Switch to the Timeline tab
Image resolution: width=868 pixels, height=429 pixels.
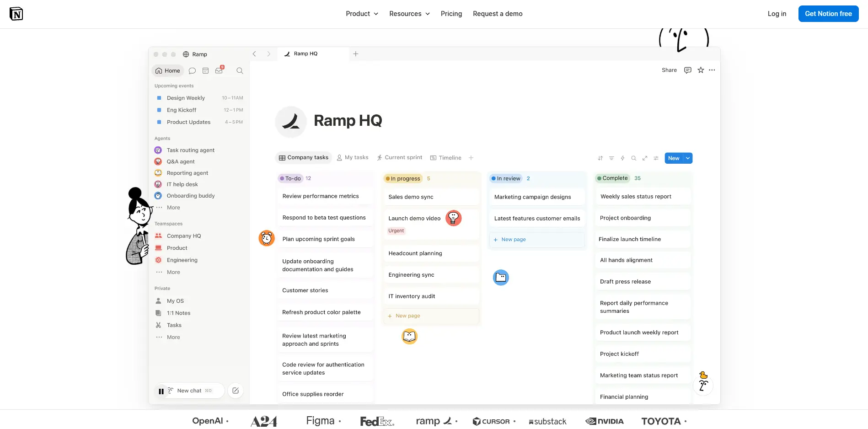coord(446,158)
